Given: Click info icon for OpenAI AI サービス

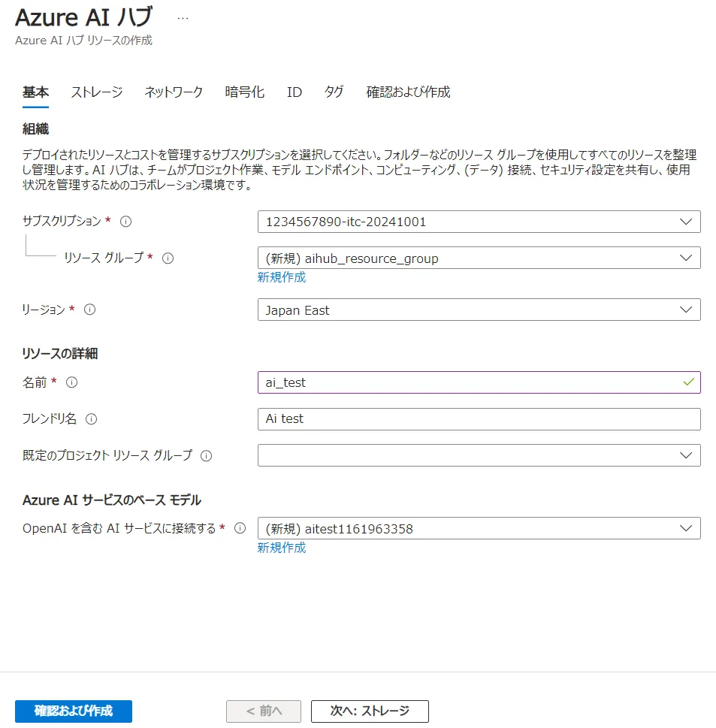Looking at the screenshot, I should pyautogui.click(x=240, y=528).
